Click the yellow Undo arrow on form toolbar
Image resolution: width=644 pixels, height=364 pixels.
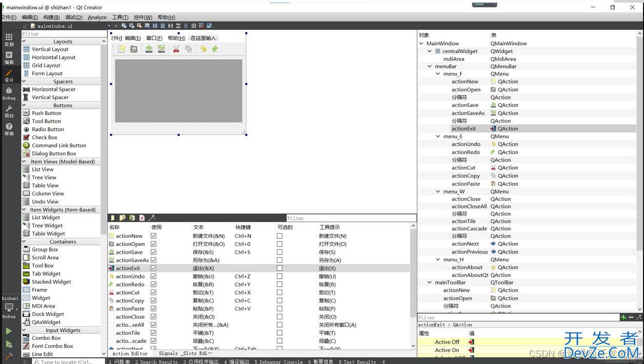tap(203, 49)
